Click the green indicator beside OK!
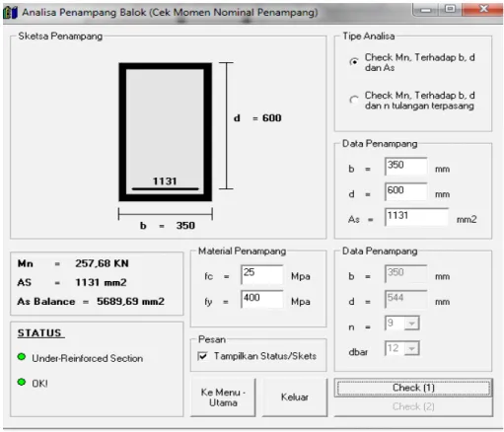The height and width of the screenshot is (432, 504). [22, 382]
